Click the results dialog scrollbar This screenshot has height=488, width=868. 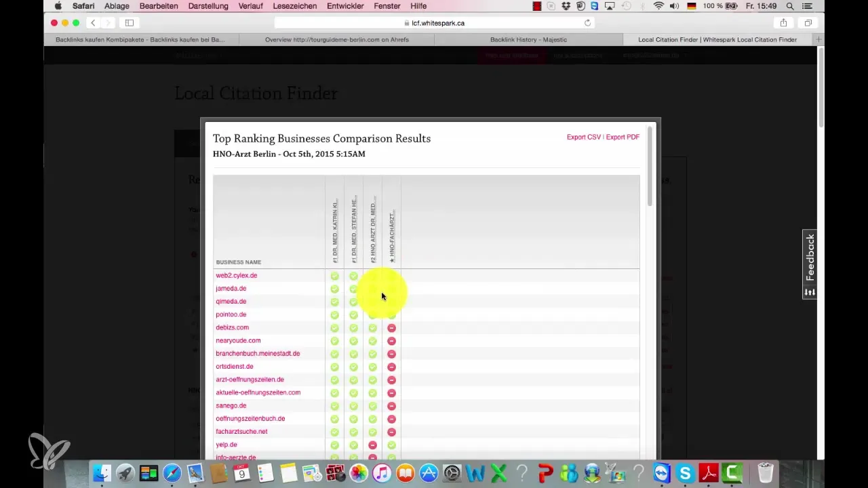click(650, 166)
